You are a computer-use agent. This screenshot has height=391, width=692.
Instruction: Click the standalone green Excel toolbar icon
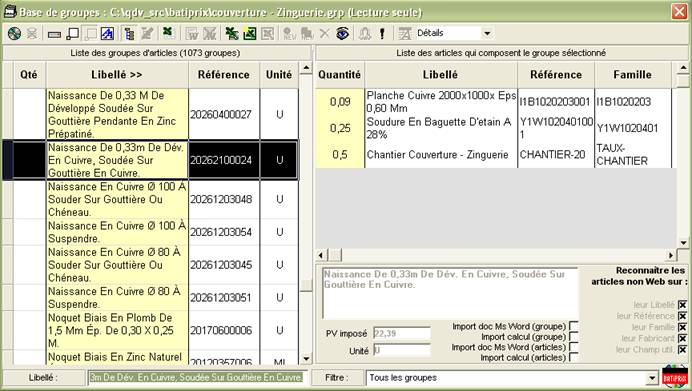pos(168,32)
